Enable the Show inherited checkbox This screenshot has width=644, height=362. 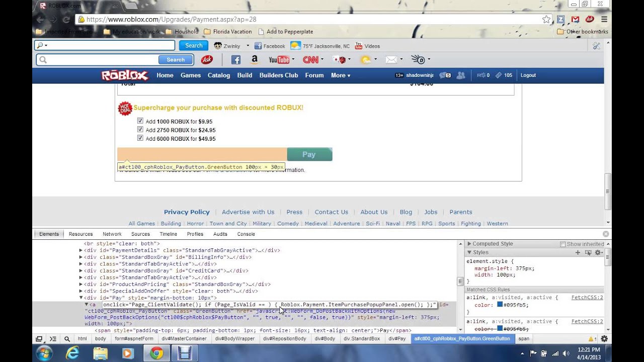click(563, 244)
